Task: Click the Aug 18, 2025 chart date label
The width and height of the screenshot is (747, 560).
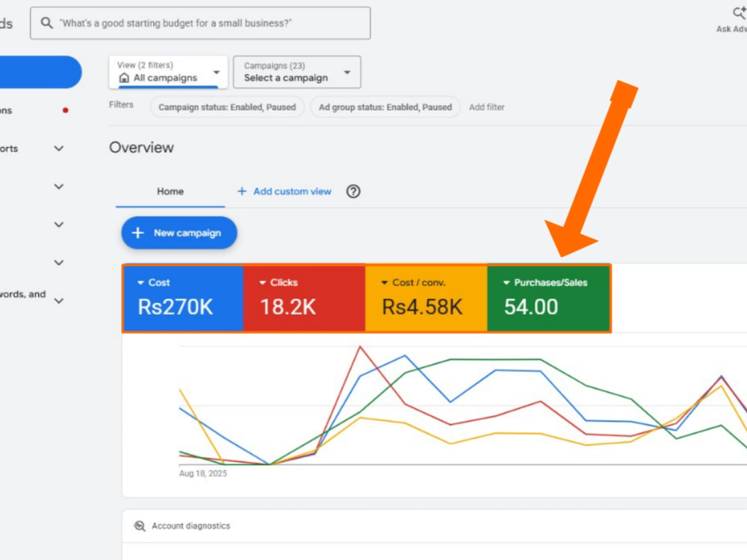Action: [x=203, y=473]
